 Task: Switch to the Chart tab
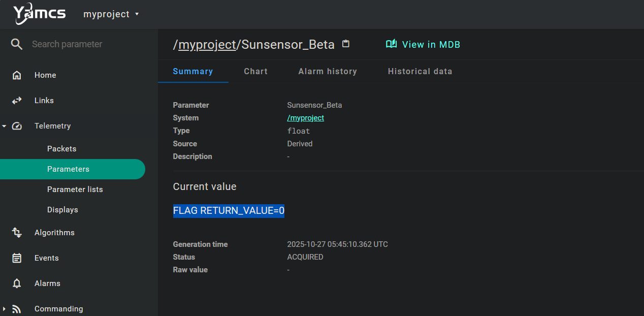point(255,72)
